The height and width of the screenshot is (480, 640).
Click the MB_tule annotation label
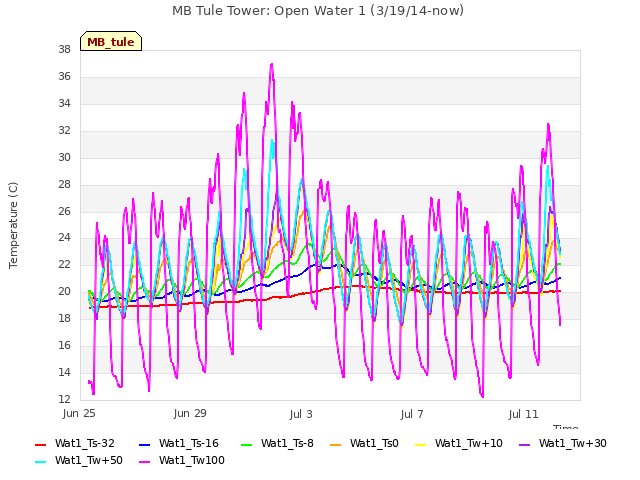(111, 41)
